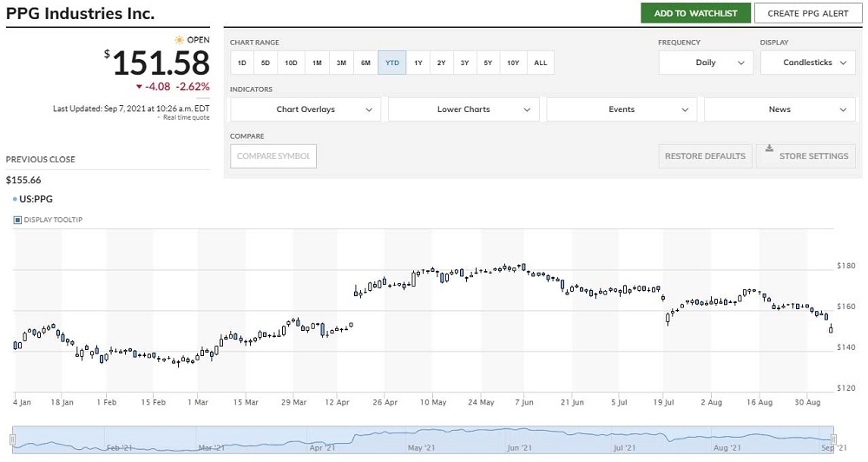Select the 3M chart range
The width and height of the screenshot is (868, 462).
point(341,63)
